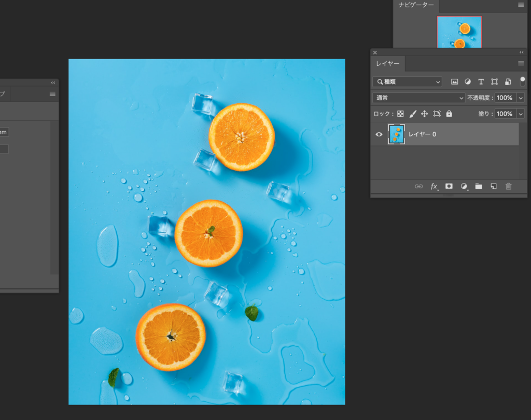The width and height of the screenshot is (531, 420).
Task: Add a layer mask
Action: tap(449, 186)
